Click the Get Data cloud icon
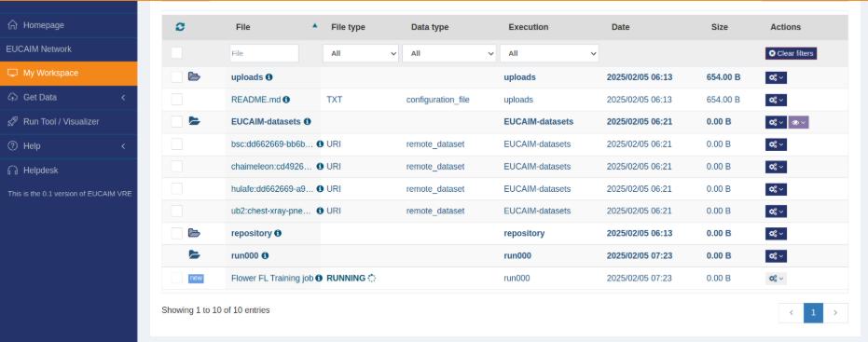The height and width of the screenshot is (342, 868). [13, 98]
